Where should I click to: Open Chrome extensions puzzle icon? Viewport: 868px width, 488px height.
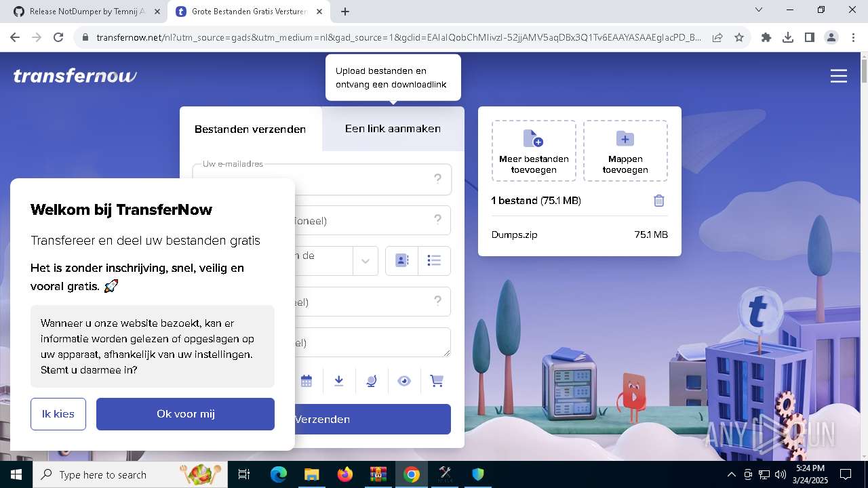pos(766,37)
